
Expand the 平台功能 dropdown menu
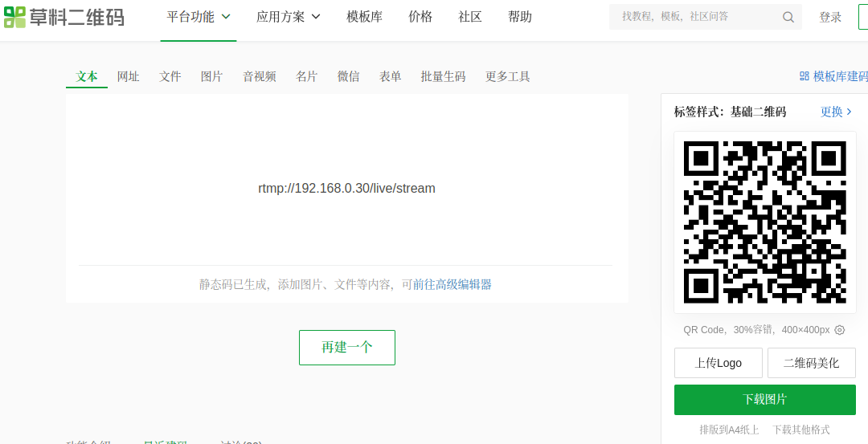tap(198, 17)
